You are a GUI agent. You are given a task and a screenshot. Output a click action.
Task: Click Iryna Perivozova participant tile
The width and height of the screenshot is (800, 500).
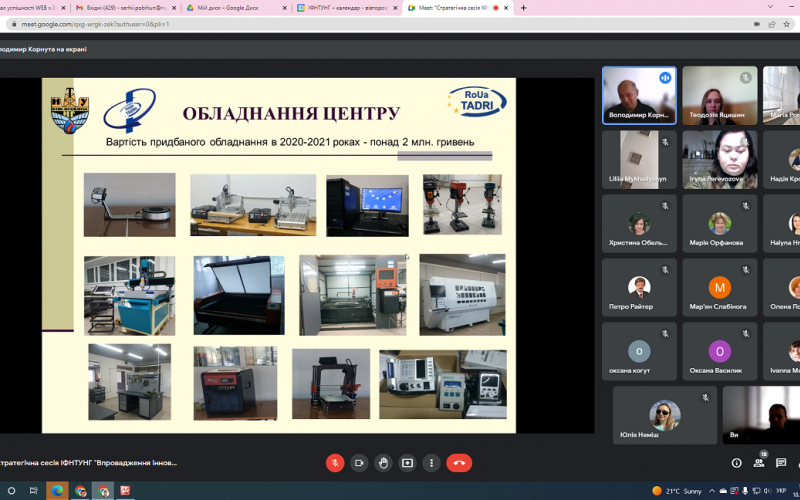[720, 160]
